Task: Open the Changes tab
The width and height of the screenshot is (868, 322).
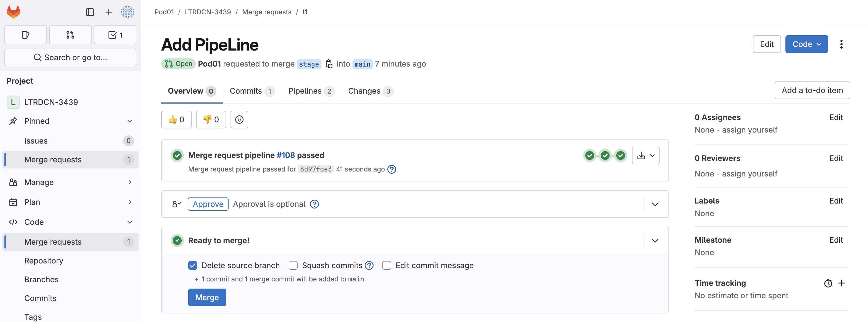Action: coord(370,91)
